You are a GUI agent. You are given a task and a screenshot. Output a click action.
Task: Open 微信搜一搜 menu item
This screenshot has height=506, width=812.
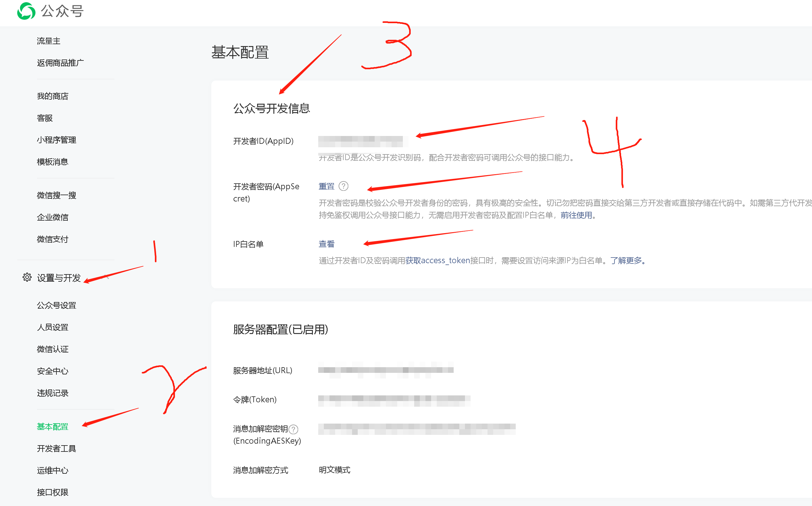tap(56, 195)
